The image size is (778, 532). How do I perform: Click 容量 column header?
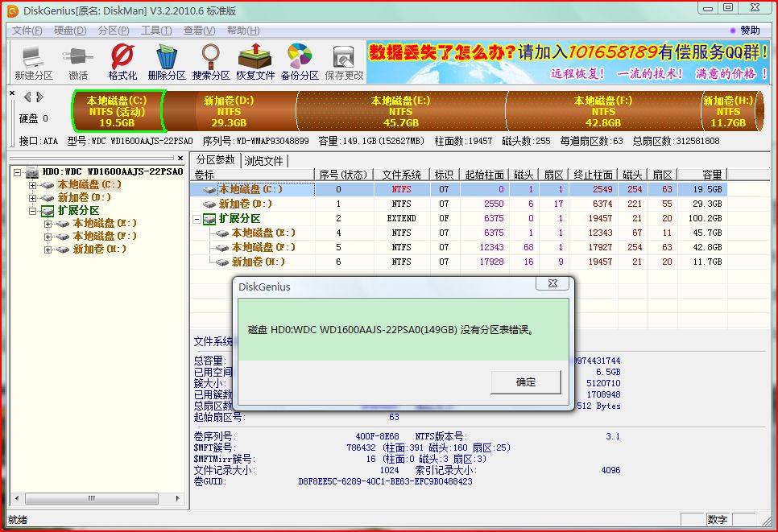pyautogui.click(x=702, y=175)
